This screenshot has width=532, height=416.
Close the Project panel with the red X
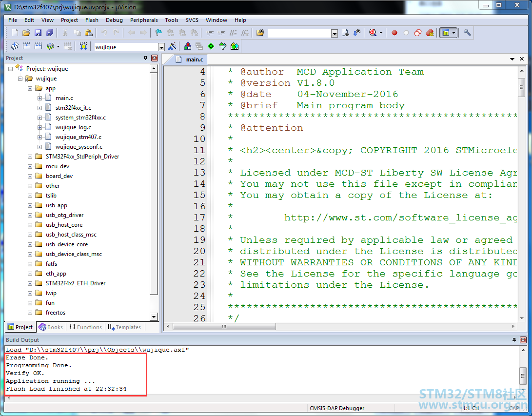tap(155, 58)
